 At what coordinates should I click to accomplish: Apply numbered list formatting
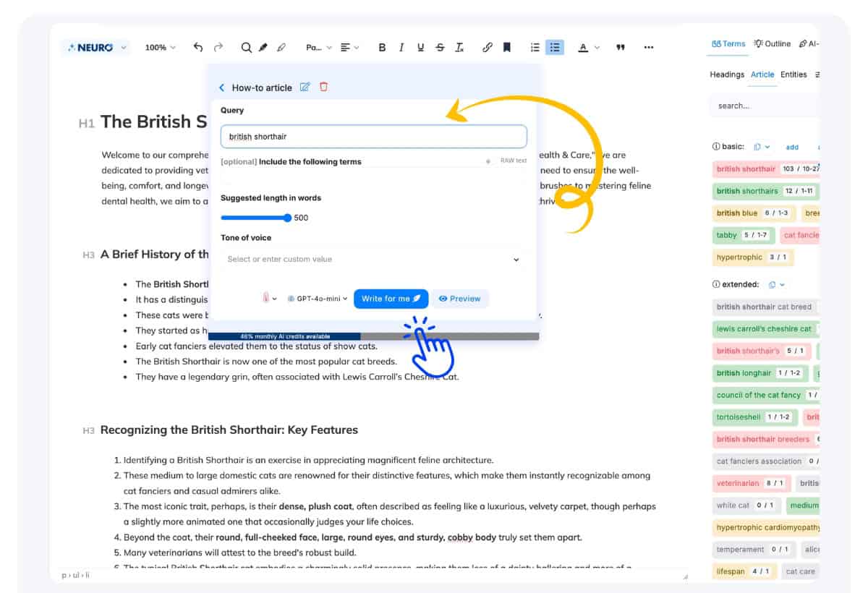coord(535,47)
